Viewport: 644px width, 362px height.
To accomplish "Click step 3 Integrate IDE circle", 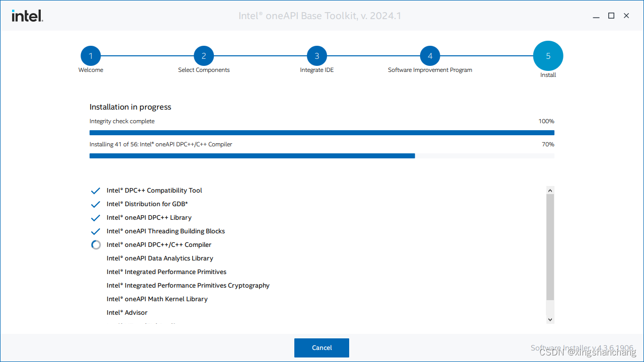I will (x=317, y=56).
